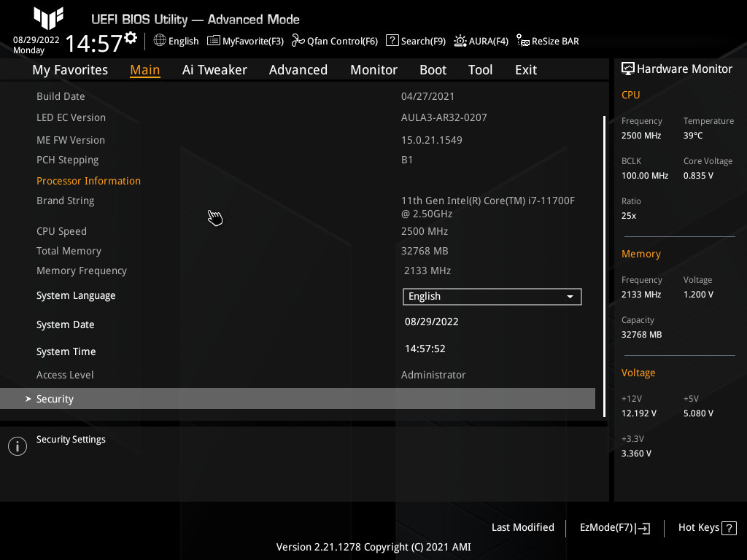747x560 pixels.
Task: Open Qfan Control settings
Action: tap(334, 41)
